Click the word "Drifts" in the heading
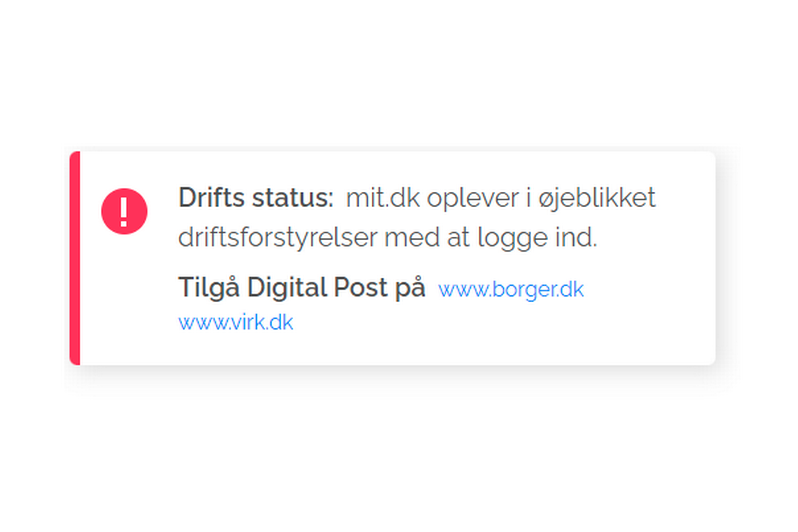Viewport: 798px width, 532px height. pyautogui.click(x=211, y=198)
